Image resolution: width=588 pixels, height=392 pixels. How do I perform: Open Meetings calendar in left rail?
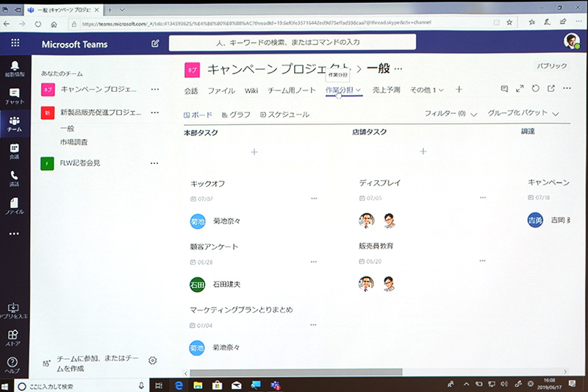tap(15, 152)
